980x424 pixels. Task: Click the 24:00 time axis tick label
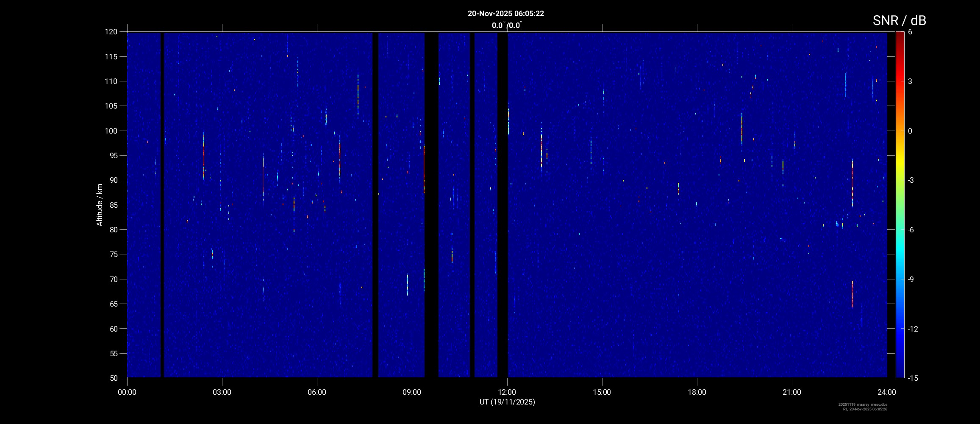click(x=886, y=392)
